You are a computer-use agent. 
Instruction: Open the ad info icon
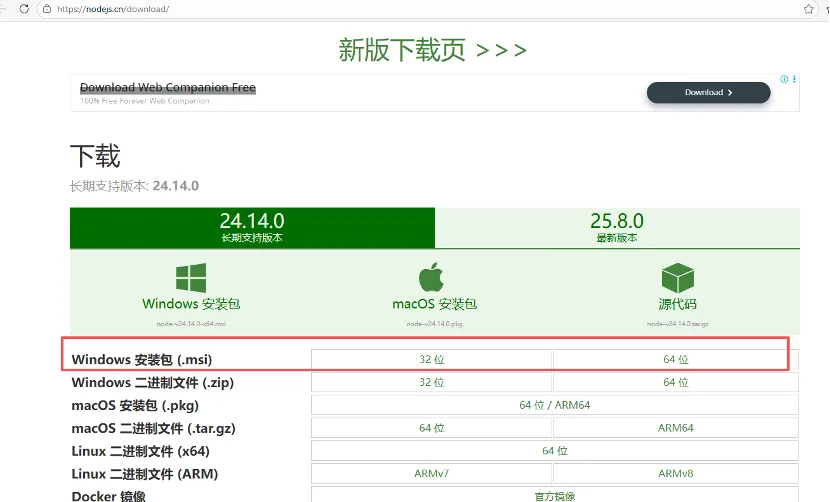point(784,79)
